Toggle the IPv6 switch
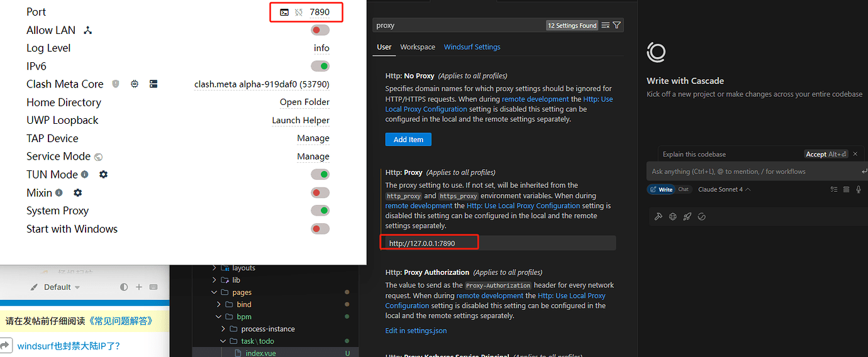 pos(320,66)
